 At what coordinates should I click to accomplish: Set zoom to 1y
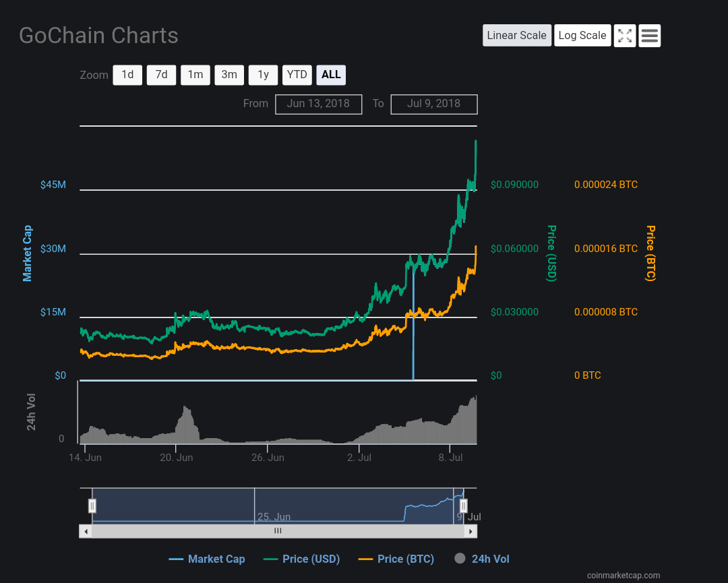263,75
